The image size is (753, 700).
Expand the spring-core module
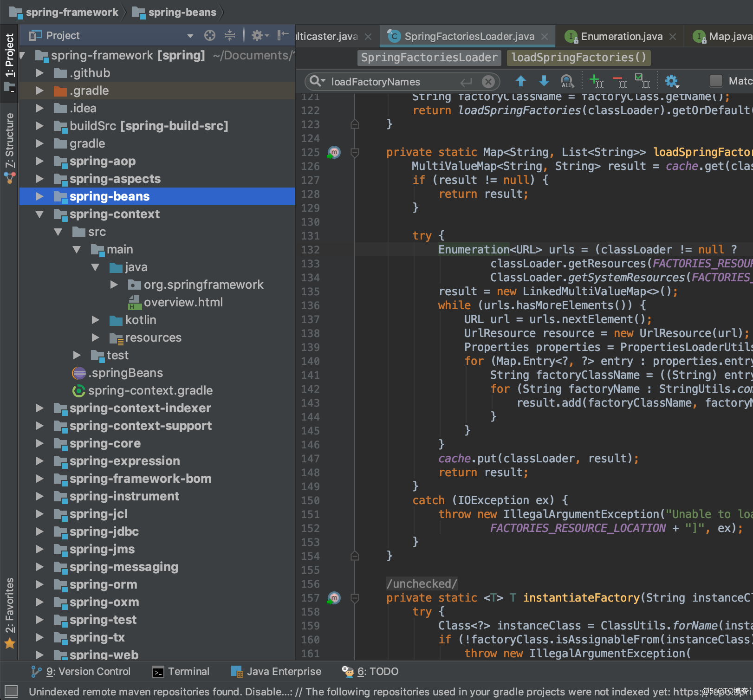[40, 443]
